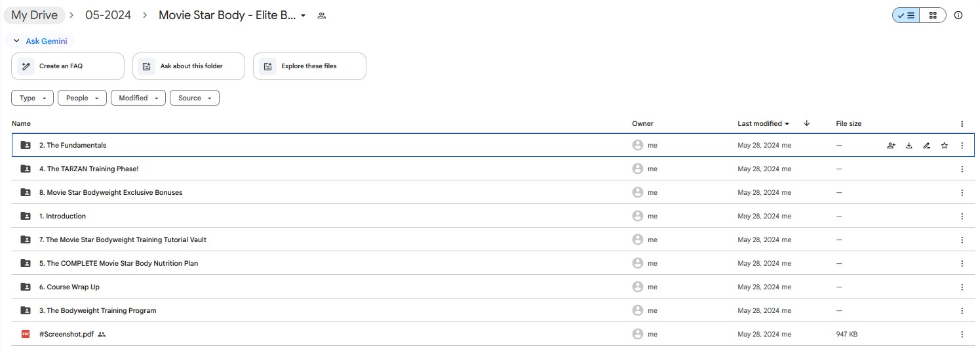Download The Fundamentals folder via row icon
980x351 pixels.
click(x=909, y=146)
